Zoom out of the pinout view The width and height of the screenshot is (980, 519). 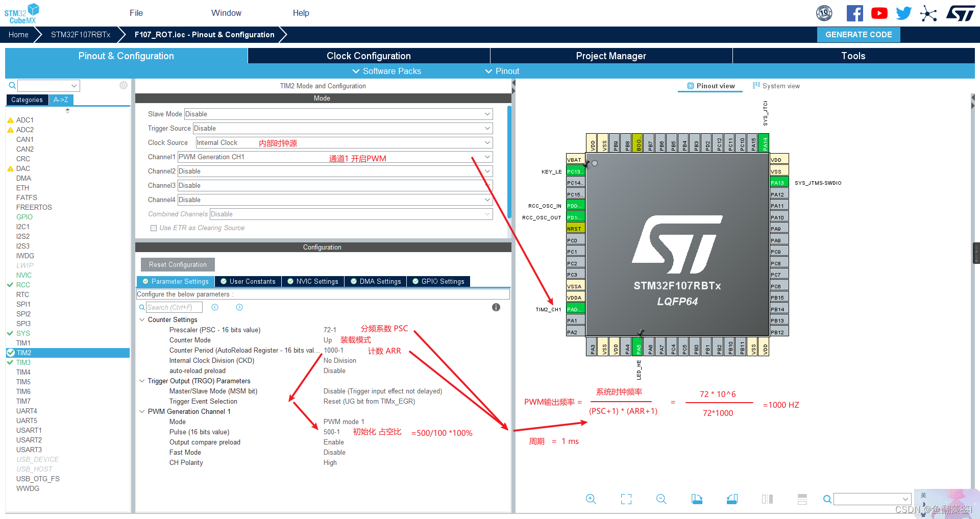661,499
